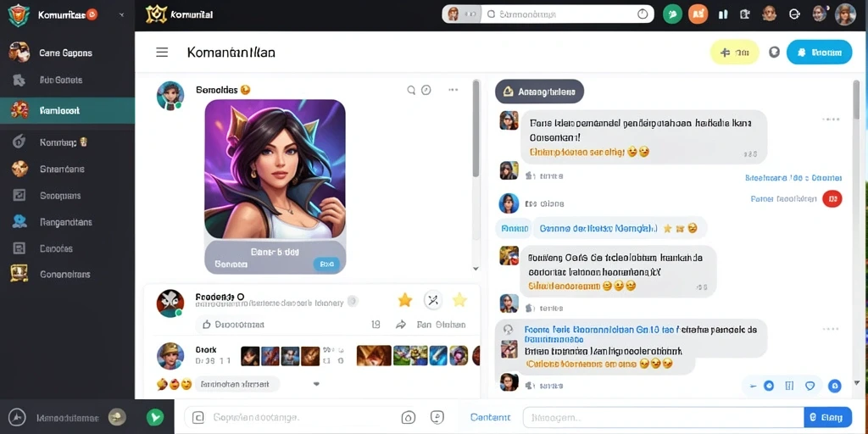868x434 pixels.
Task: Open the three-dots menu on Sornoldes post
Action: pyautogui.click(x=453, y=90)
